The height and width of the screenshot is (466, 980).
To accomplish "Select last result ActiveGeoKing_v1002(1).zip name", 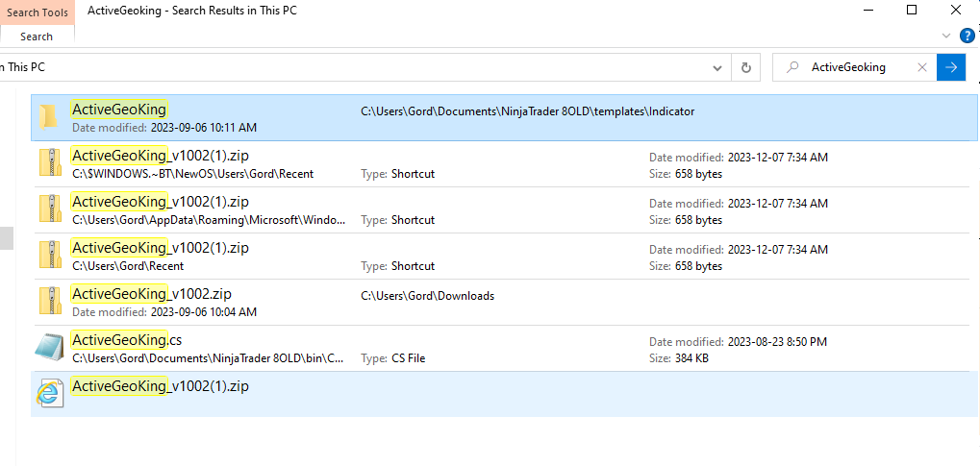I will 161,386.
